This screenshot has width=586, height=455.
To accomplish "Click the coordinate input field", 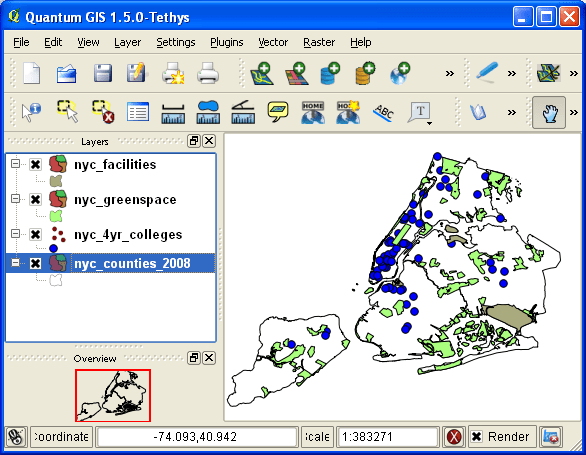I will (196, 437).
